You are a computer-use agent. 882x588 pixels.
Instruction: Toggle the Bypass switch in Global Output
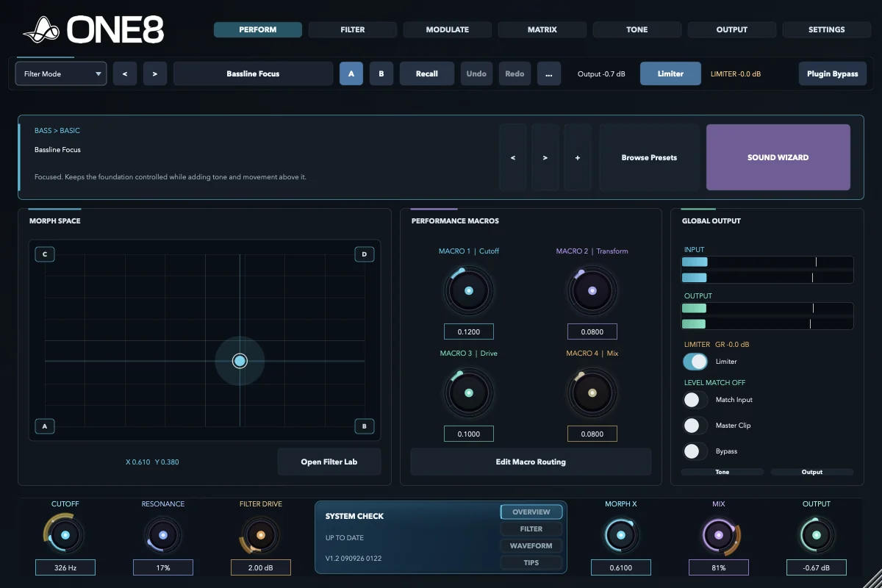point(695,451)
